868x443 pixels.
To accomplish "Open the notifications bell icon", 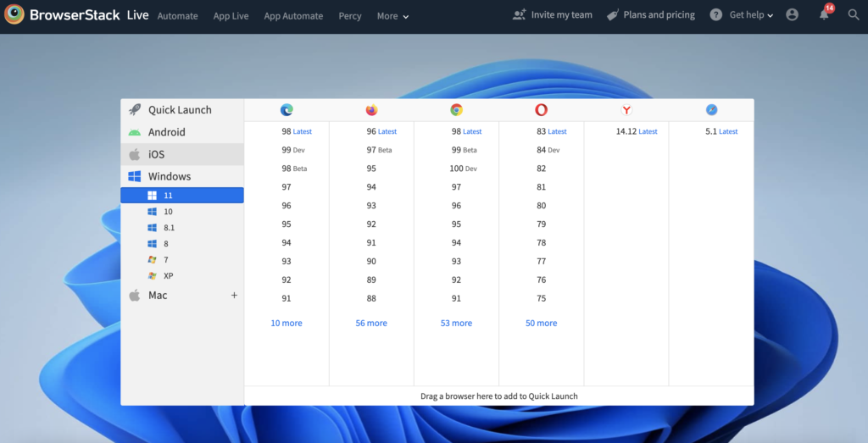I will coord(824,14).
